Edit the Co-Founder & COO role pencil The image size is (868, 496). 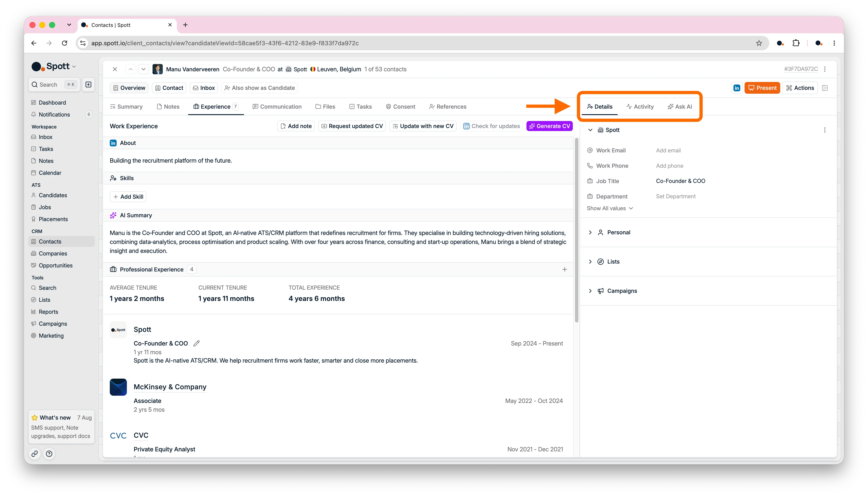click(x=196, y=343)
